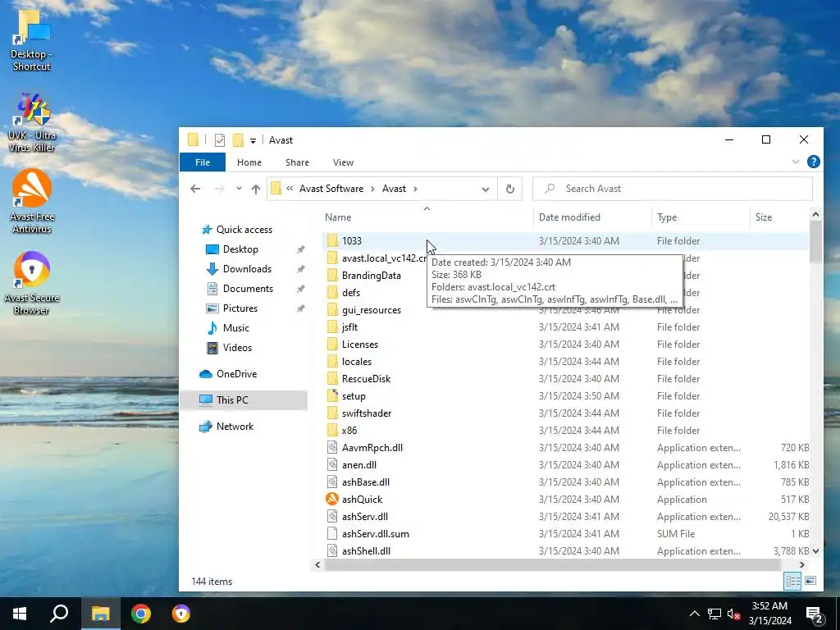Viewport: 840px width, 630px height.
Task: Open Avast Free Antivirus desktop icon
Action: click(x=32, y=202)
